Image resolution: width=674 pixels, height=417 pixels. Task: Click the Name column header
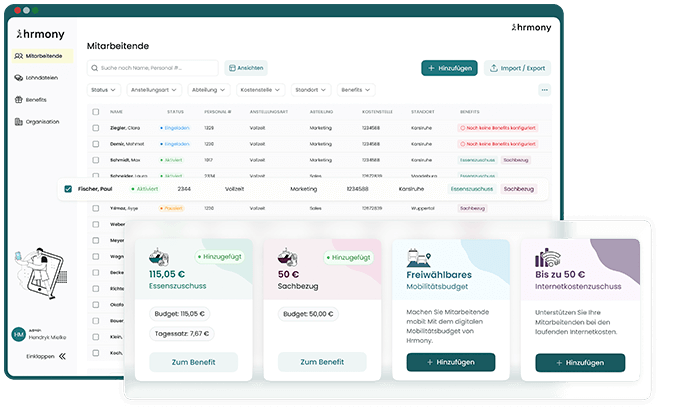point(116,112)
